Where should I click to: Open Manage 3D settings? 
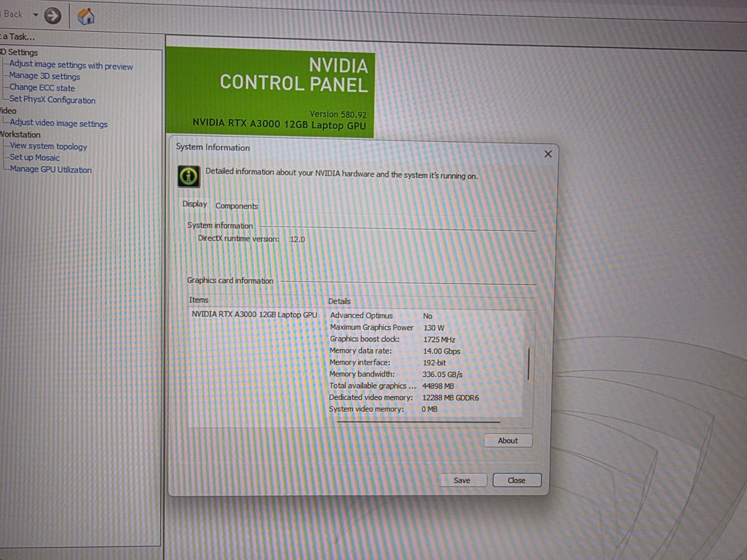[45, 76]
